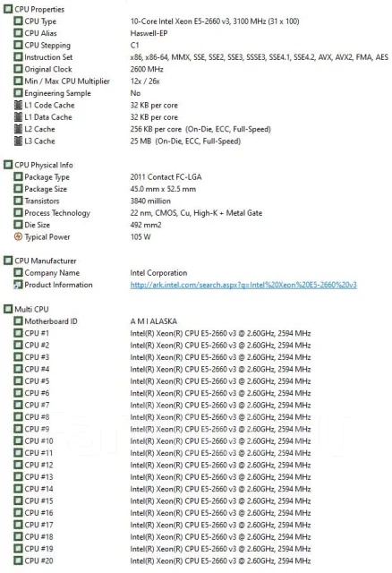Screen dimensions: 392x573
Task: Select the Multi CPU section header
Action: (31, 310)
